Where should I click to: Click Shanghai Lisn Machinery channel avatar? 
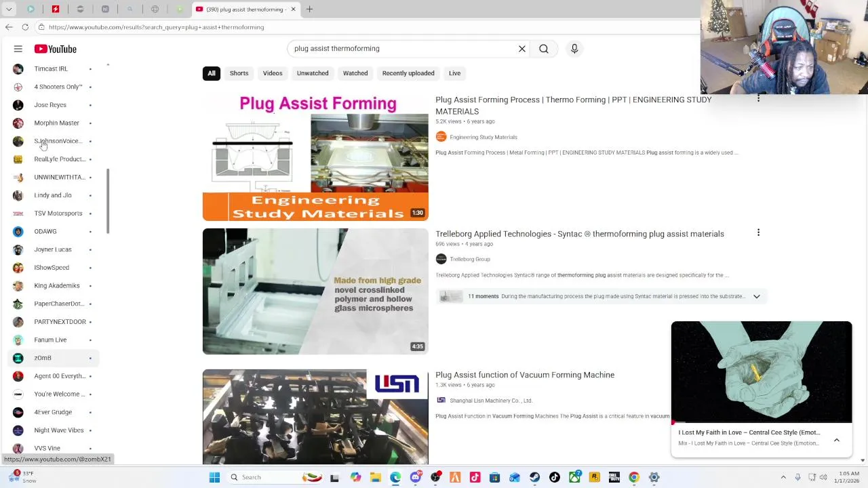pyautogui.click(x=441, y=401)
